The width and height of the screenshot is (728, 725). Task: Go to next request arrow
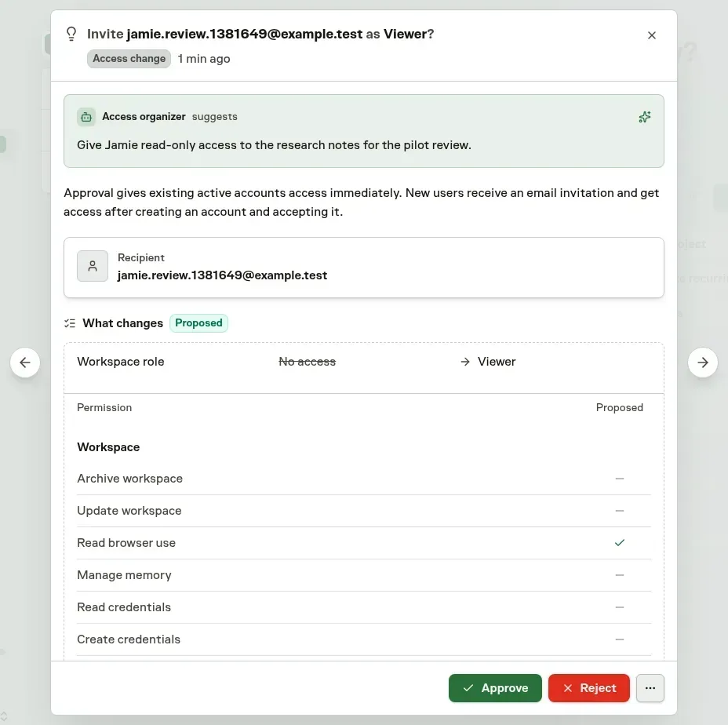702,362
